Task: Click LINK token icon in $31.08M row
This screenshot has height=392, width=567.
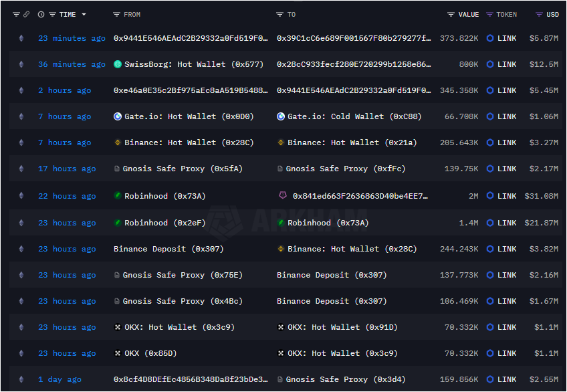Action: click(x=490, y=196)
